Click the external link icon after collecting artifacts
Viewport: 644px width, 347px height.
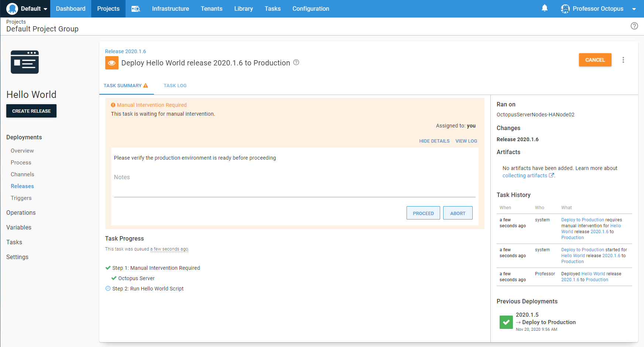click(552, 175)
